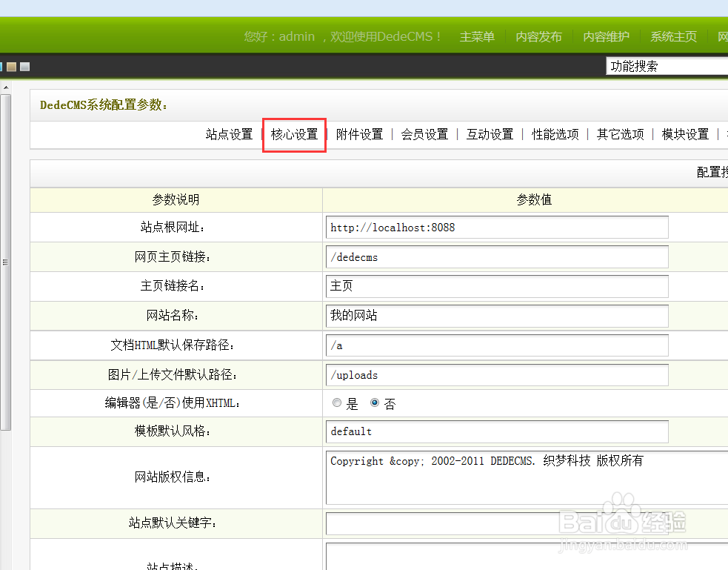The height and width of the screenshot is (570, 728).
Task: Click the 网页主页链接 field with /dedecms
Action: [497, 257]
